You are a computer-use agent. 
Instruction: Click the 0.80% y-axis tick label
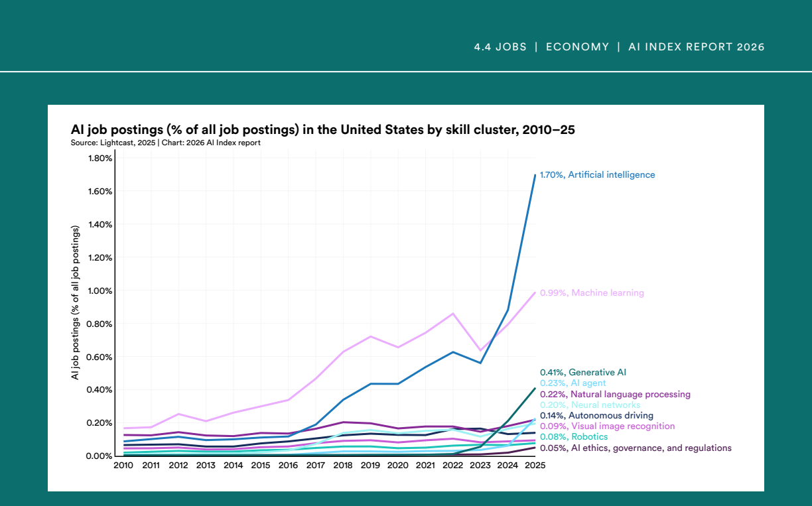click(x=100, y=324)
